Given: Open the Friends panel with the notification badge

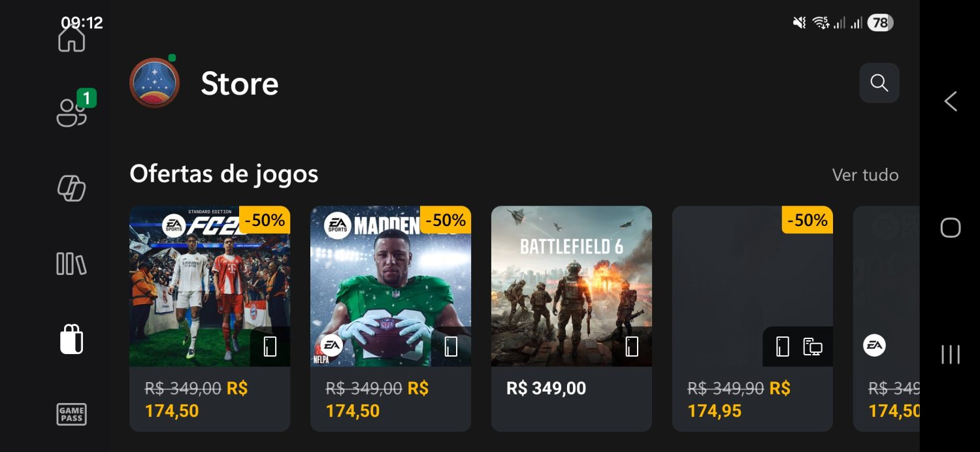Looking at the screenshot, I should 71,112.
